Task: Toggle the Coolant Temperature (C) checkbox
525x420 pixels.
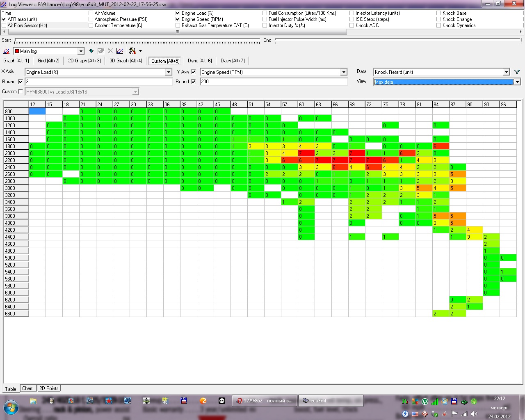Action: pos(91,25)
